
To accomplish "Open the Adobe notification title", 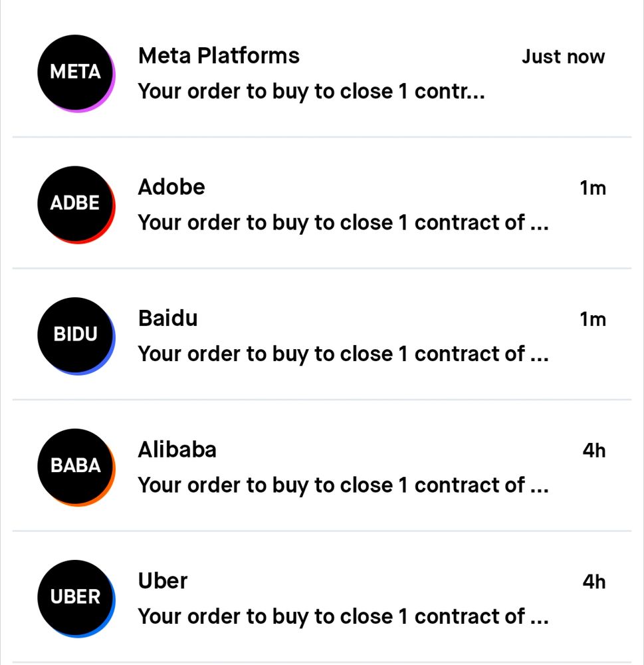I will (x=171, y=187).
